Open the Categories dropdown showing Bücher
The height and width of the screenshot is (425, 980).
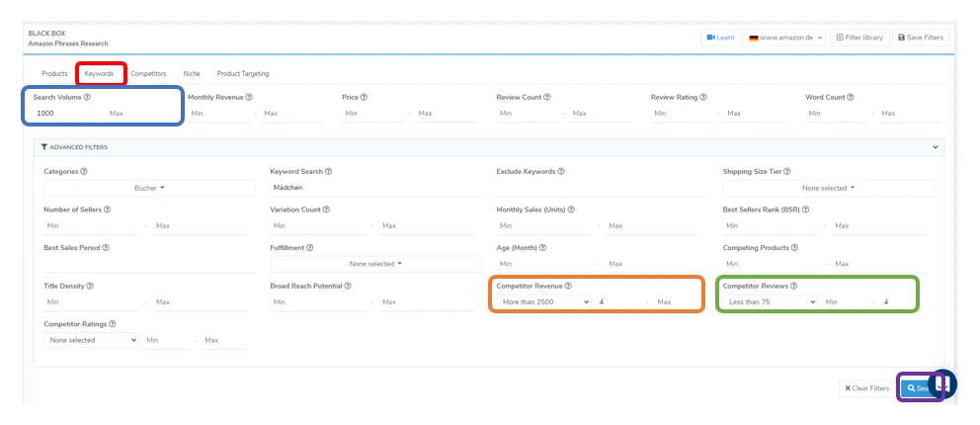pos(149,188)
